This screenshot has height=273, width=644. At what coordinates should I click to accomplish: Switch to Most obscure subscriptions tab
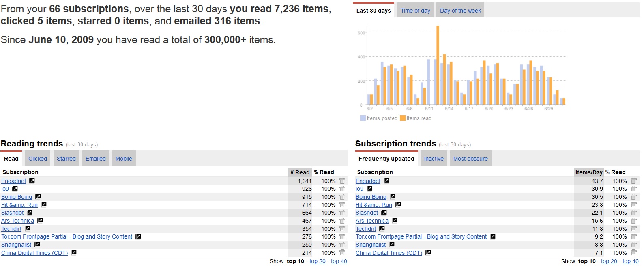pyautogui.click(x=470, y=159)
